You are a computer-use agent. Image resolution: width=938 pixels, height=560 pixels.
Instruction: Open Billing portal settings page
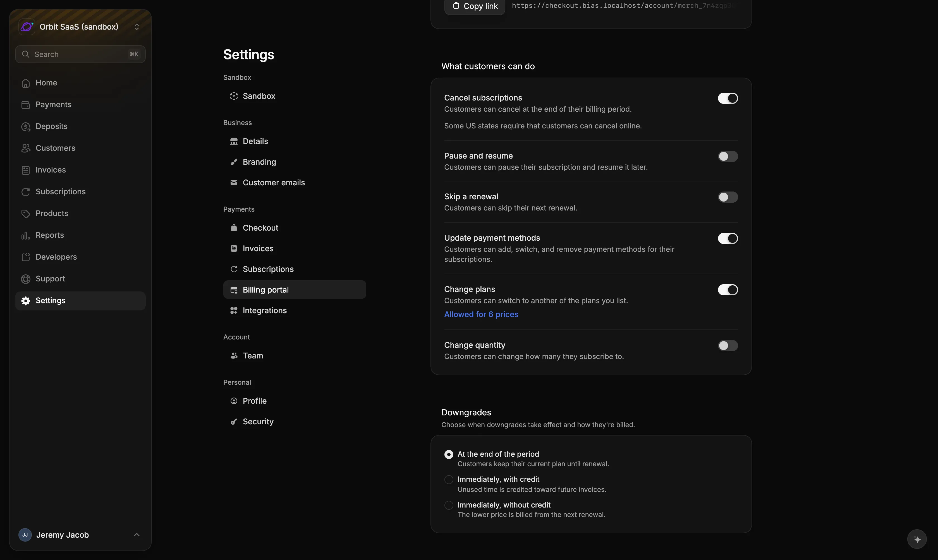pos(295,290)
